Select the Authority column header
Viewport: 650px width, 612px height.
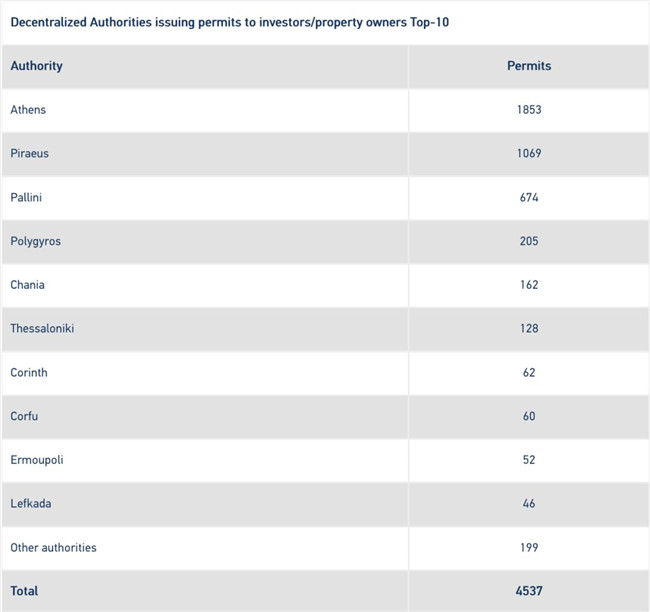36,66
